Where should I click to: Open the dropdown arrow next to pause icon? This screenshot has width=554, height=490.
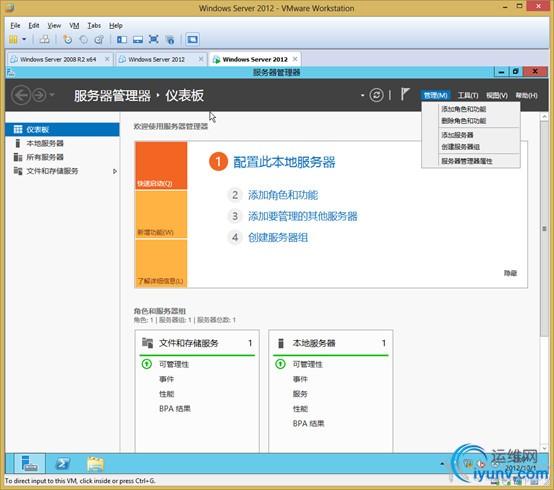[24, 39]
